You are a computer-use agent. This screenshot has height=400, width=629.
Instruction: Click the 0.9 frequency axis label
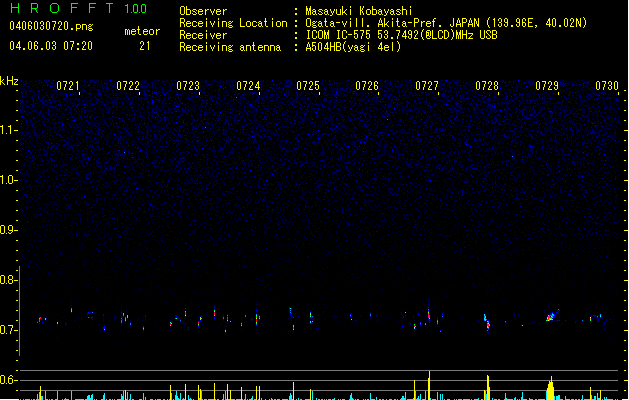(8, 230)
